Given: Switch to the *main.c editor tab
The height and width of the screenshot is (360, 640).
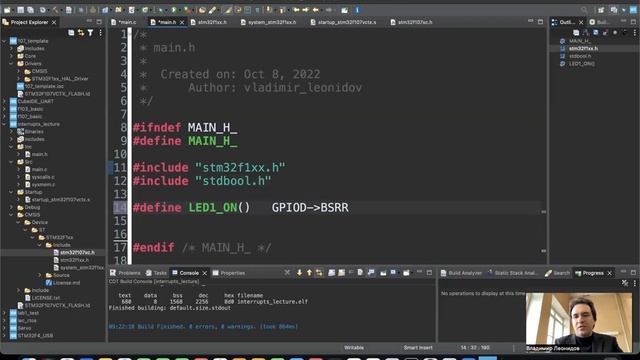Looking at the screenshot, I should click(x=124, y=22).
